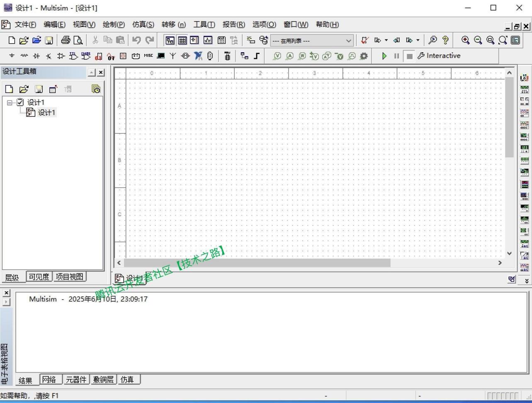
Task: Click the horizontal scrollbar of the schematic
Action: pyautogui.click(x=257, y=263)
